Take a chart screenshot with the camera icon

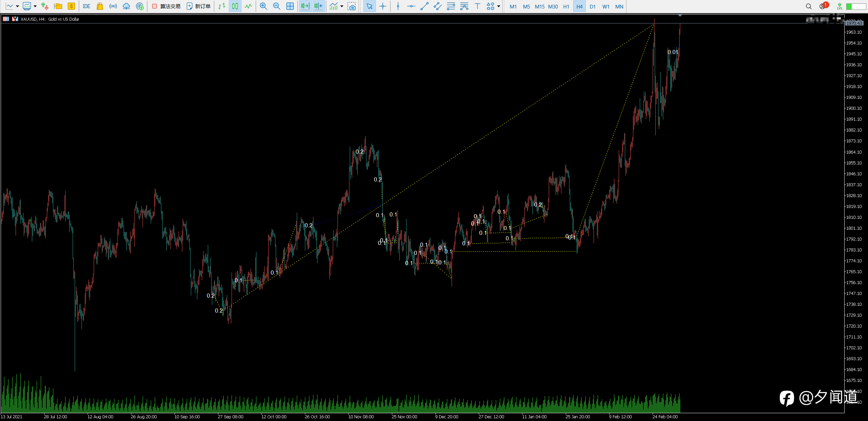coord(352,6)
